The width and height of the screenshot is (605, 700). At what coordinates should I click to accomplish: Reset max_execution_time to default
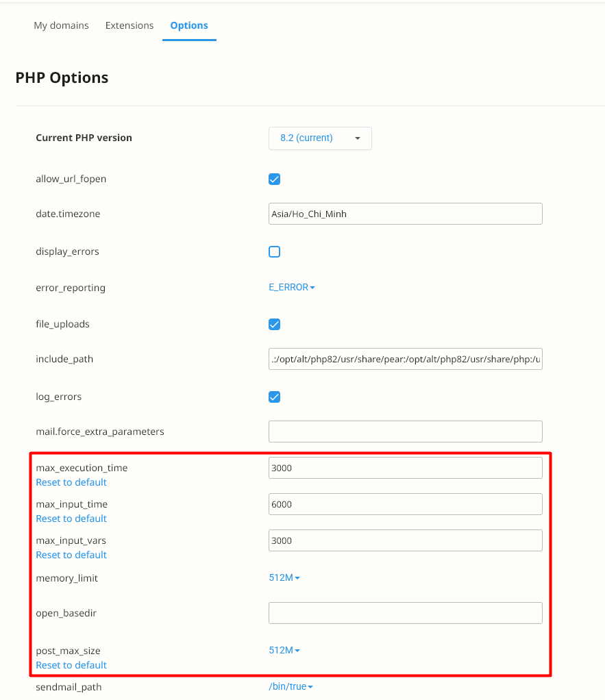tap(71, 482)
